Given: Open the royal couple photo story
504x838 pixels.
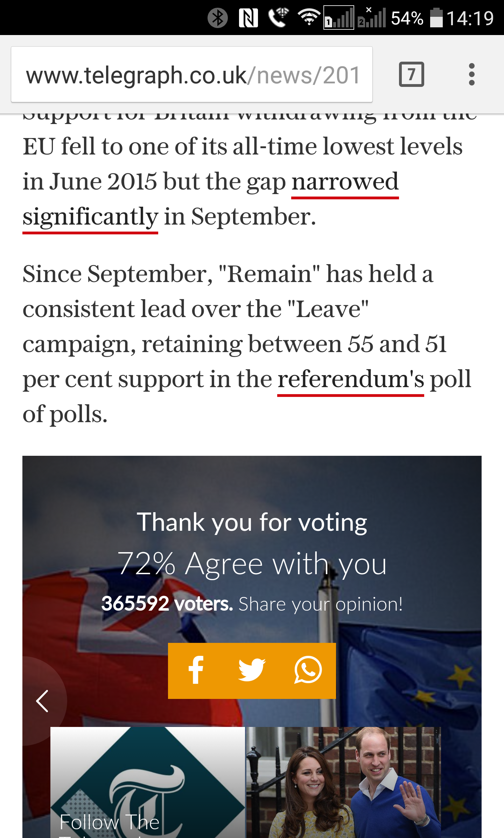Looking at the screenshot, I should 343,782.
